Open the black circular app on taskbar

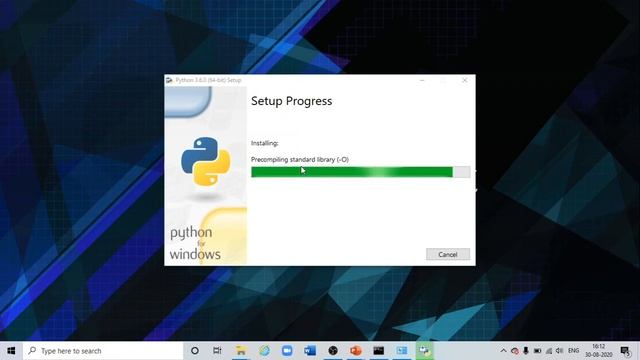click(x=333, y=351)
